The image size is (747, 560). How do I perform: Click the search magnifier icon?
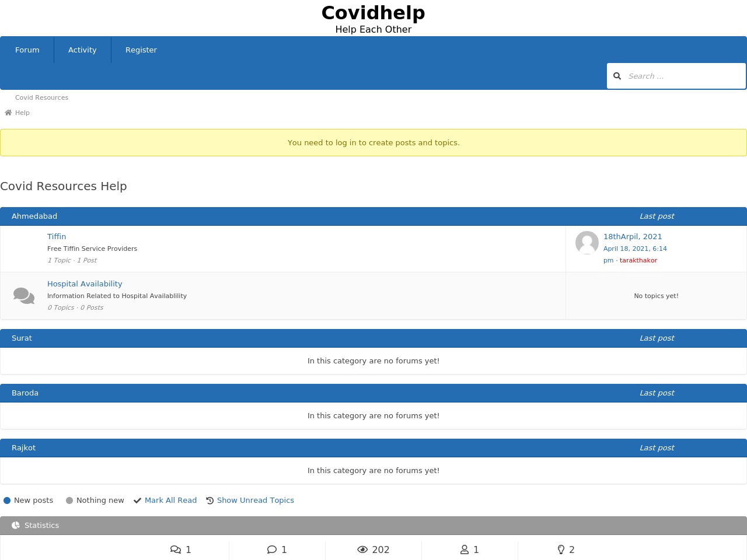tap(617, 76)
